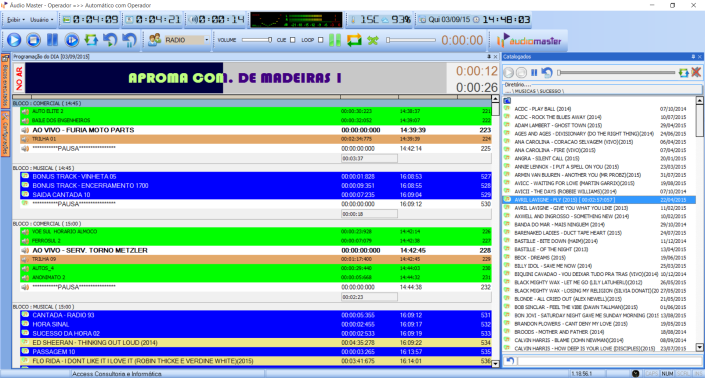Open the Usuário menu
Screen dimensions: 705x378
[x=41, y=20]
